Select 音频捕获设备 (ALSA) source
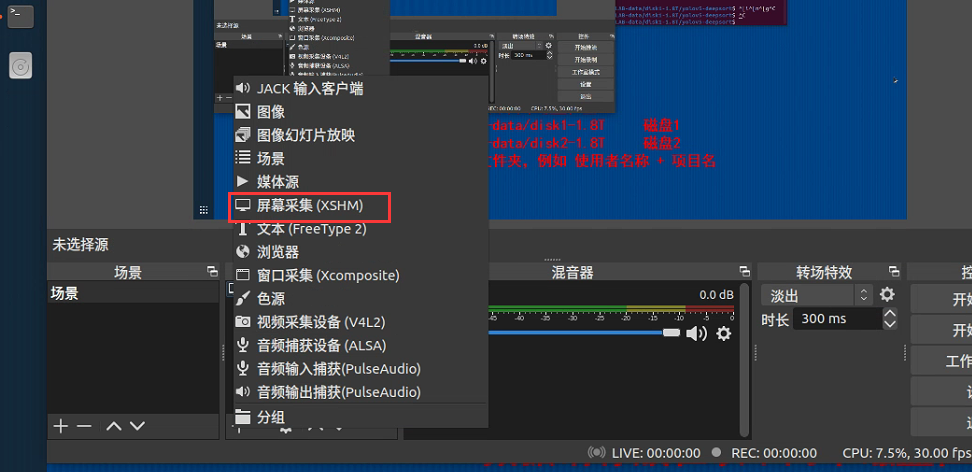The image size is (972, 472). pos(361,345)
